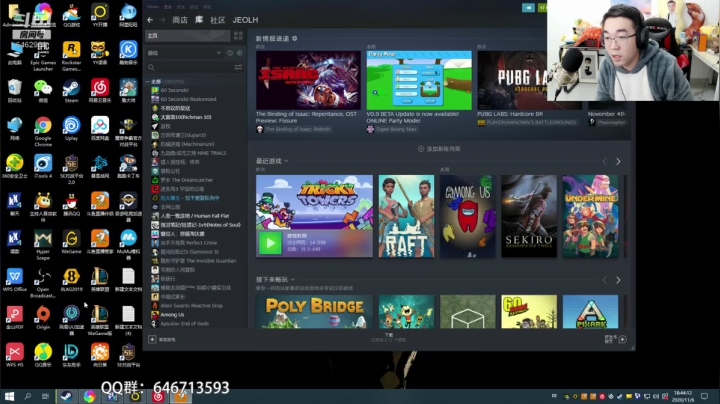Click the recent games next arrow
720x404 pixels.
(x=618, y=162)
